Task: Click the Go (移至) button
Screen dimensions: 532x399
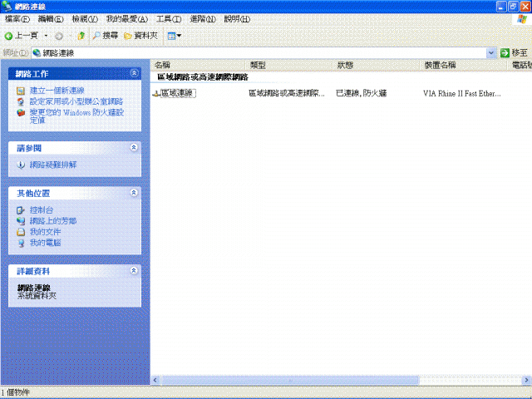Action: [x=514, y=53]
